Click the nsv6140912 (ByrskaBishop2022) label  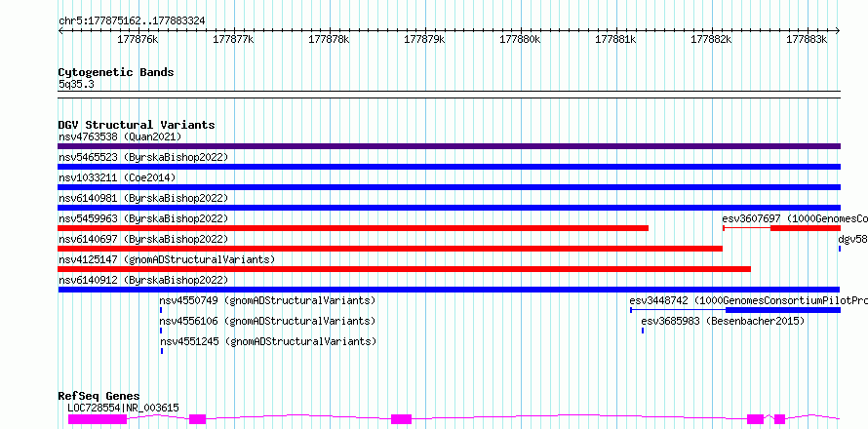(x=143, y=280)
